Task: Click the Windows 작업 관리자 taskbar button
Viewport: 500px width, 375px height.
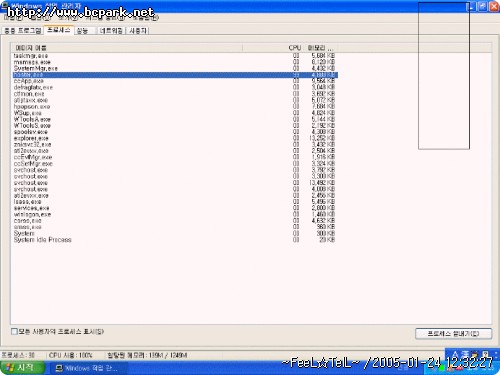Action: click(x=88, y=368)
